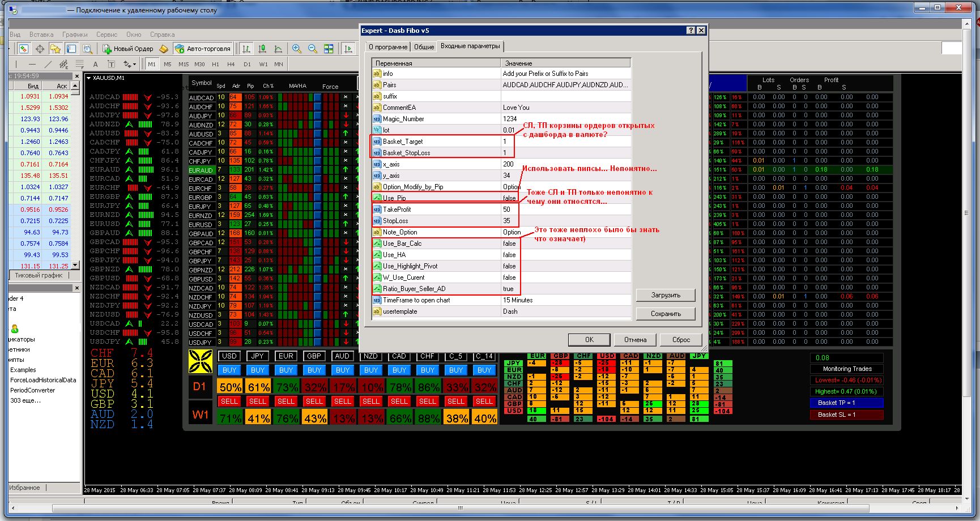This screenshot has width=980, height=521.
Task: Toggle the Market Watch panel icon
Action: pos(24,49)
